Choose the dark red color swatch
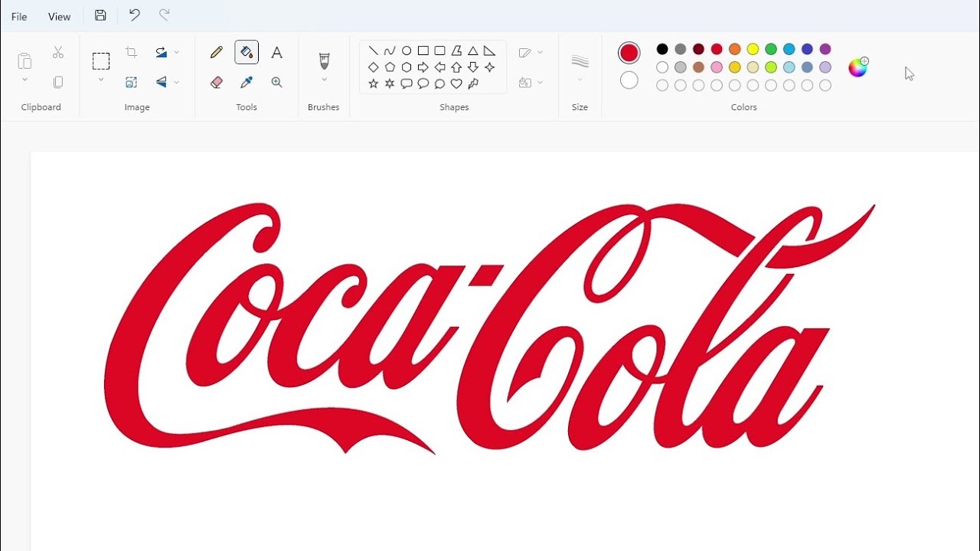This screenshot has width=980, height=551. point(698,49)
